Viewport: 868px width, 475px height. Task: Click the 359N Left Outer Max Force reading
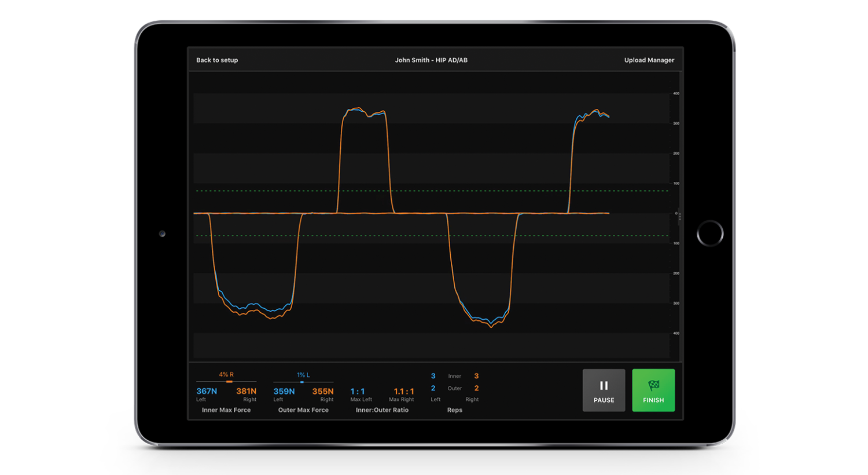[284, 391]
